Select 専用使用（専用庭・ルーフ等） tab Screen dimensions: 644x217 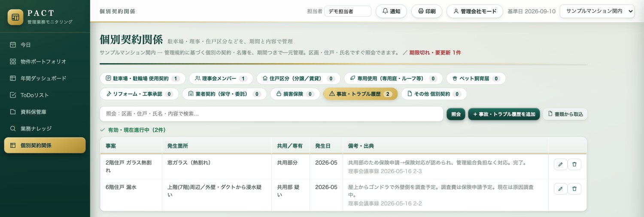pyautogui.click(x=393, y=79)
